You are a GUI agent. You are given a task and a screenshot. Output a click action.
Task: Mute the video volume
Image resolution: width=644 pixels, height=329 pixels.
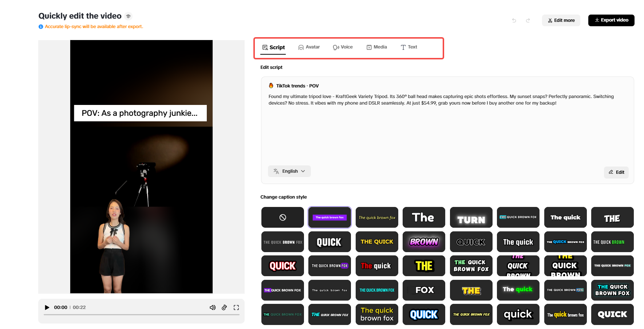click(x=213, y=308)
